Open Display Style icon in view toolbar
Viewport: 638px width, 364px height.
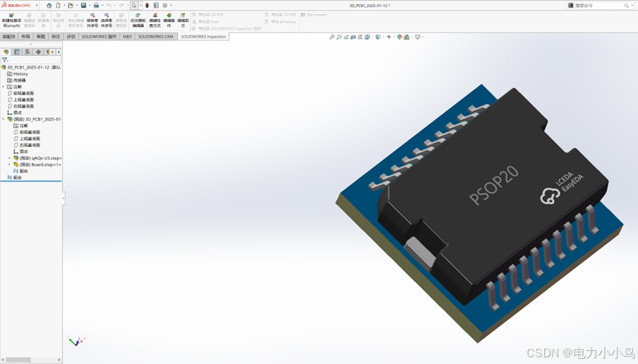(378, 37)
